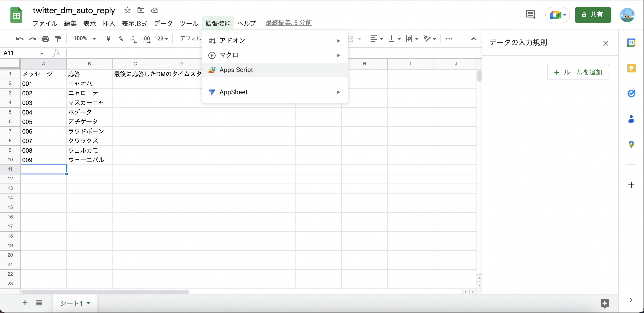The width and height of the screenshot is (644, 313).
Task: Open the ヘルプ menu
Action: click(x=246, y=23)
